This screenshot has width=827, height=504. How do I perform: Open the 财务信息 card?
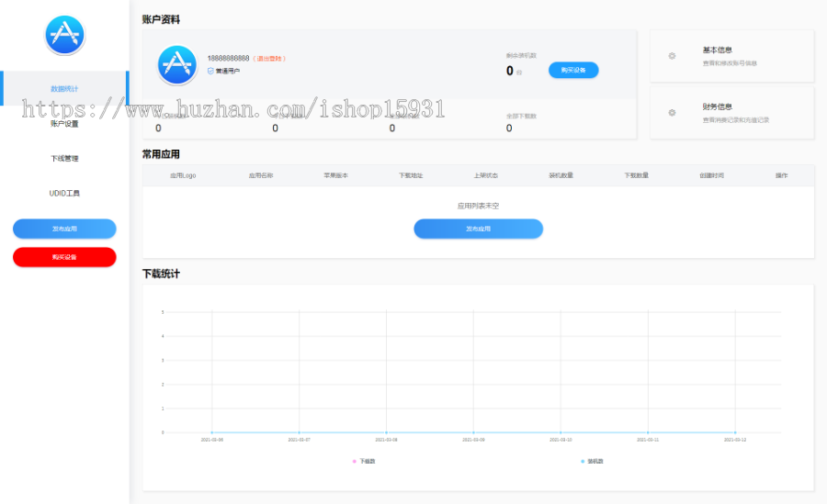[x=732, y=113]
